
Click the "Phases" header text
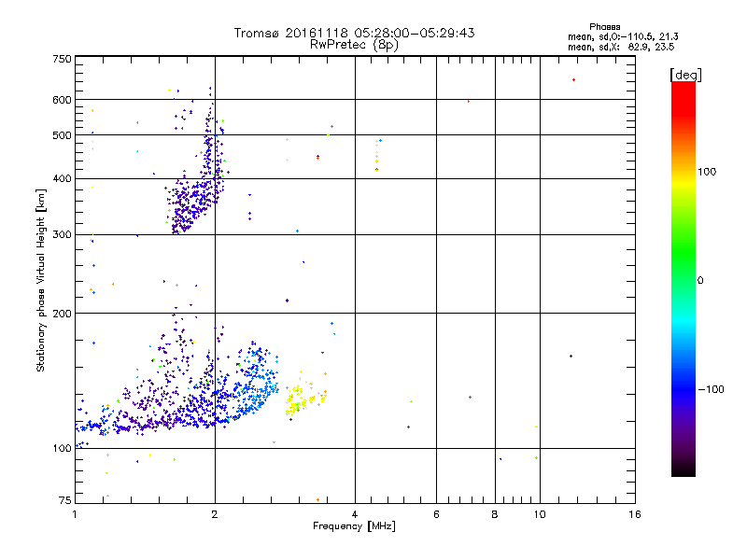[604, 27]
